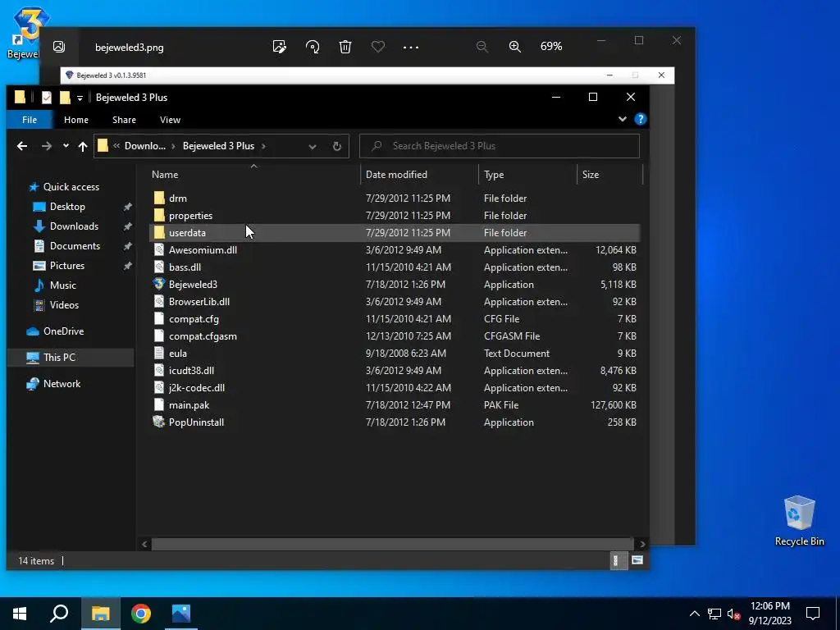Expand the Downloads breadcrumb subfolder arrow

pos(174,146)
